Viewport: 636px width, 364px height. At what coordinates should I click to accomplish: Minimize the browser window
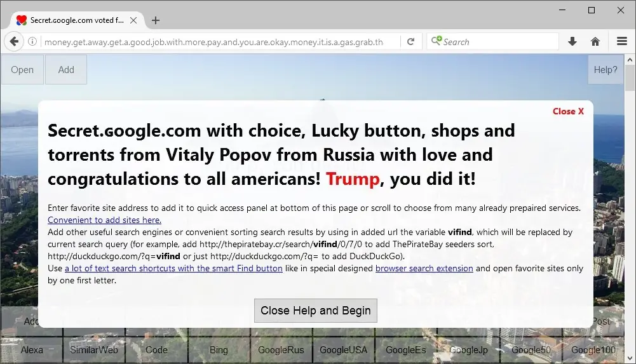[562, 10]
